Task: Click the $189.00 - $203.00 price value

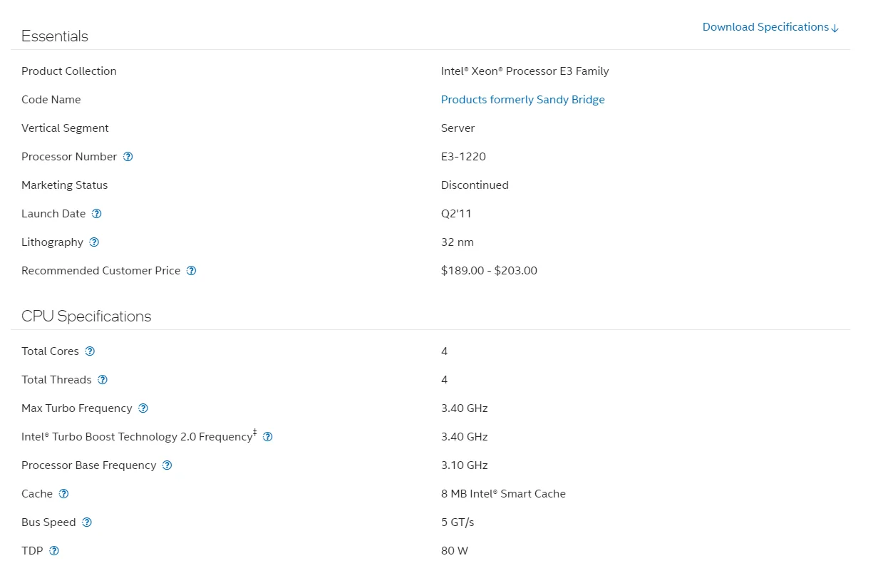Action: click(x=489, y=271)
